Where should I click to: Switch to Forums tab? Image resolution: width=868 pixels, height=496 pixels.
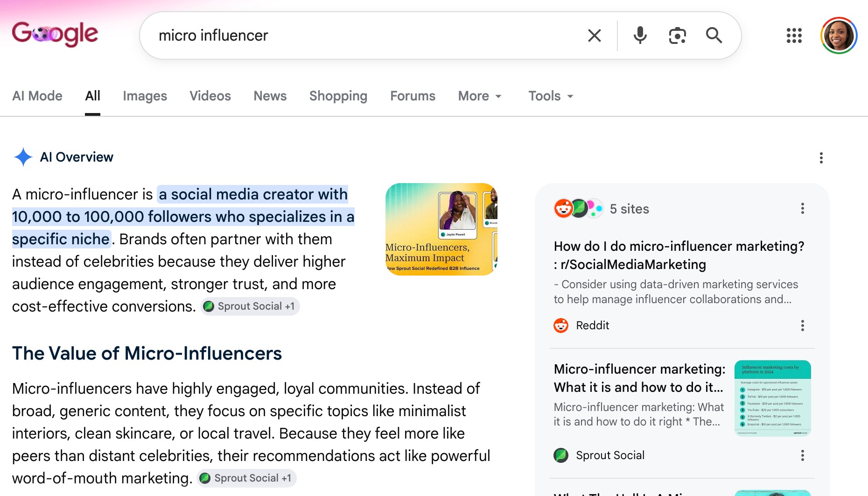pos(413,96)
